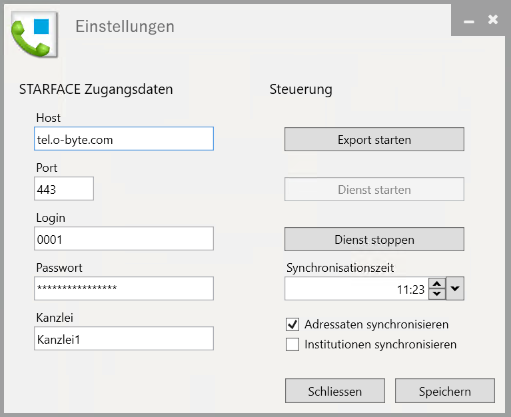Click the Adressaten synchronisieren label text
The width and height of the screenshot is (511, 417).
point(376,324)
